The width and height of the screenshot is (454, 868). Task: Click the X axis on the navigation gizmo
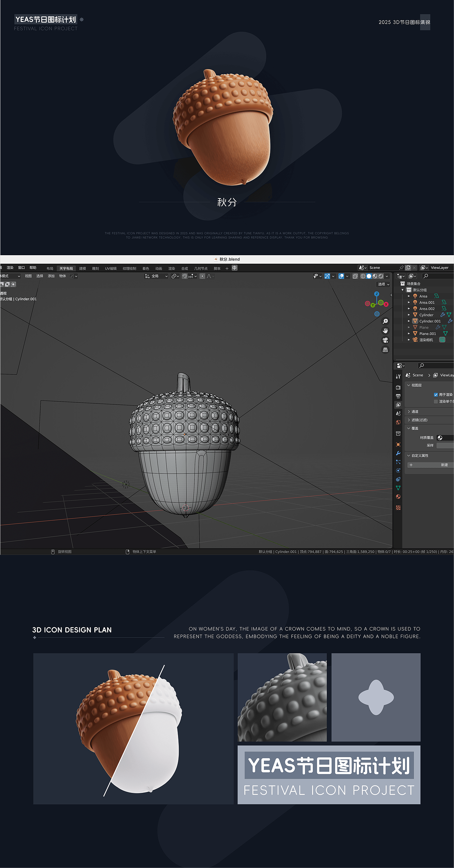coord(386,304)
